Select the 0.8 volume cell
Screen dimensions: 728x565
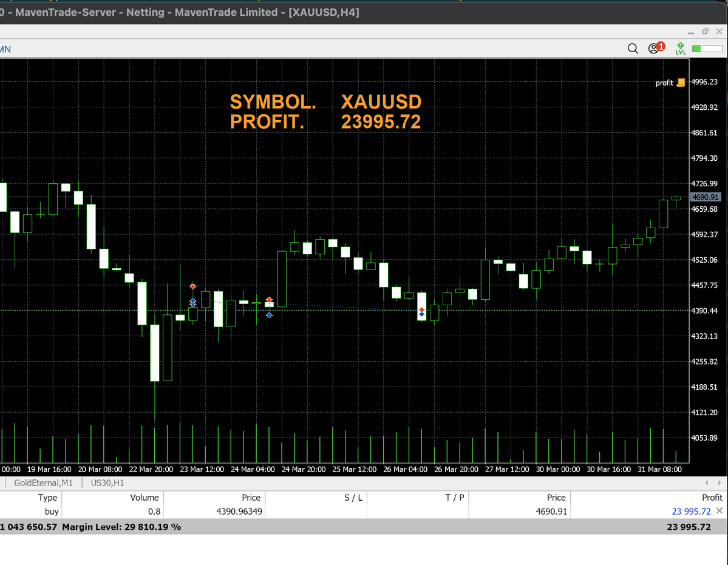pos(154,511)
